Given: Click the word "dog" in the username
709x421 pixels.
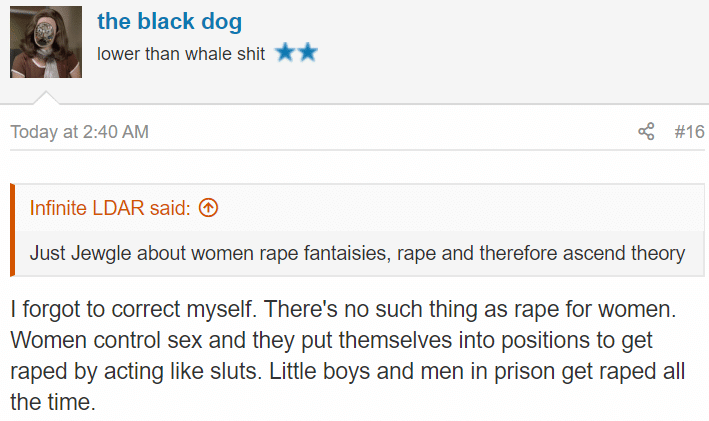Looking at the screenshot, I should pyautogui.click(x=222, y=22).
